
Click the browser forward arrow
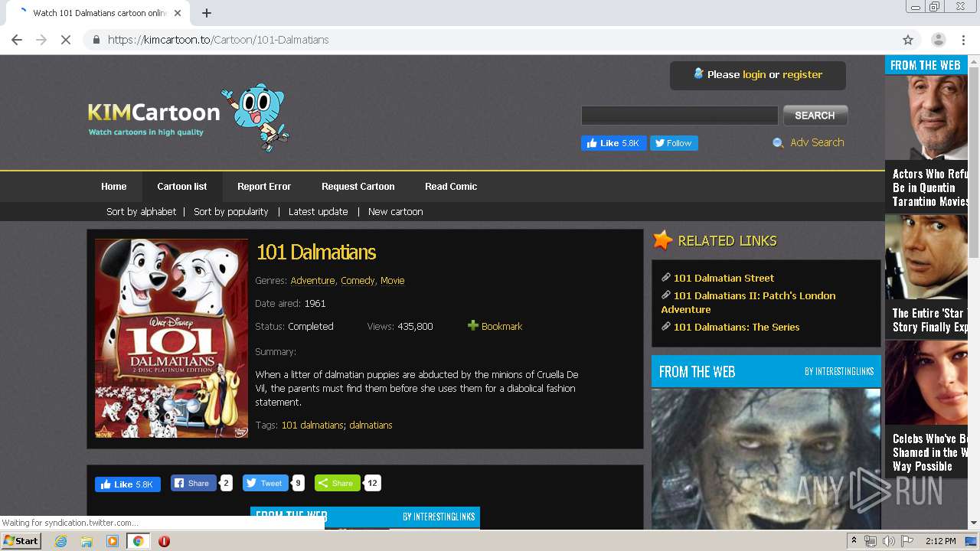41,40
